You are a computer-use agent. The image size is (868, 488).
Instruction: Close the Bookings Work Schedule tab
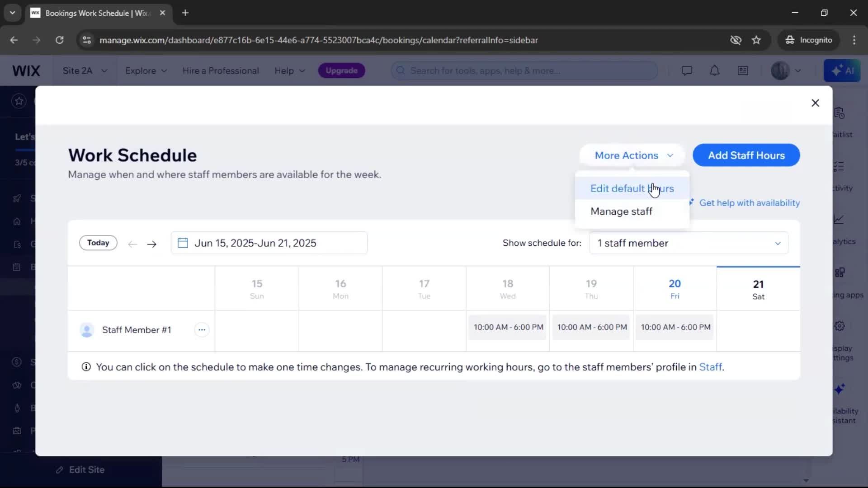pos(162,13)
